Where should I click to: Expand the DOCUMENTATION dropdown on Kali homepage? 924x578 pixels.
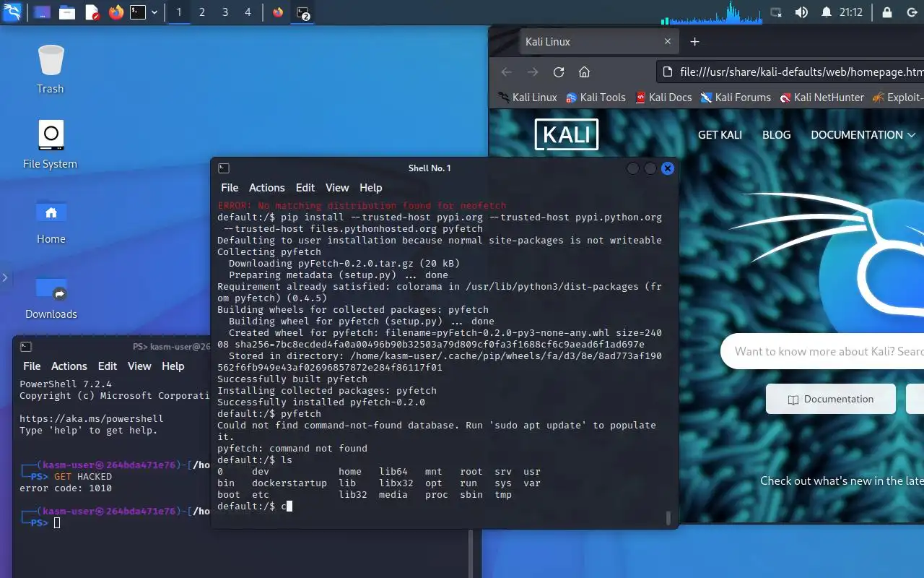(x=863, y=135)
